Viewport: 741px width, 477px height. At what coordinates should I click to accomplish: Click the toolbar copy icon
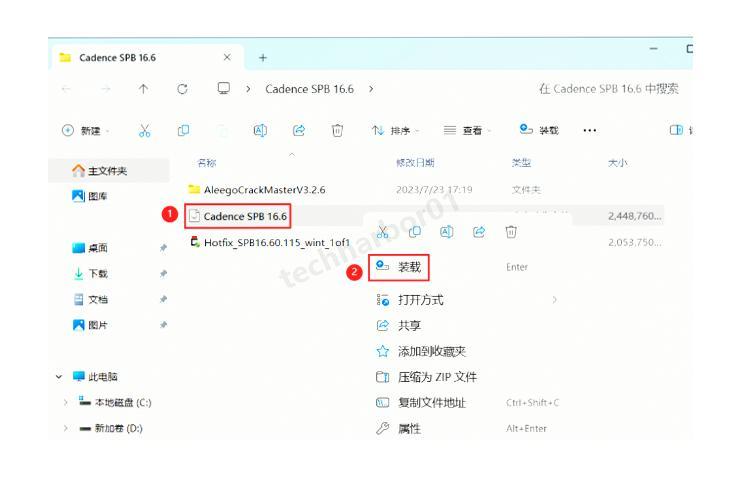click(183, 130)
